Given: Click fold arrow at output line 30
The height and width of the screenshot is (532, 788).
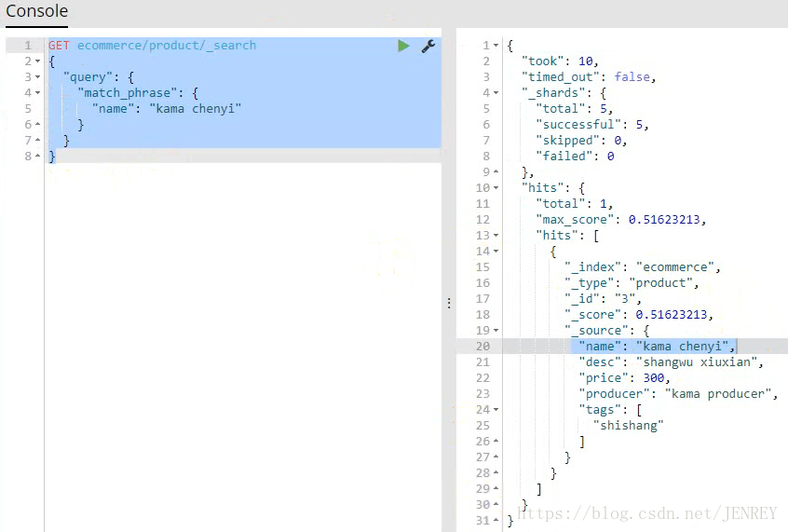Looking at the screenshot, I should pos(496,504).
